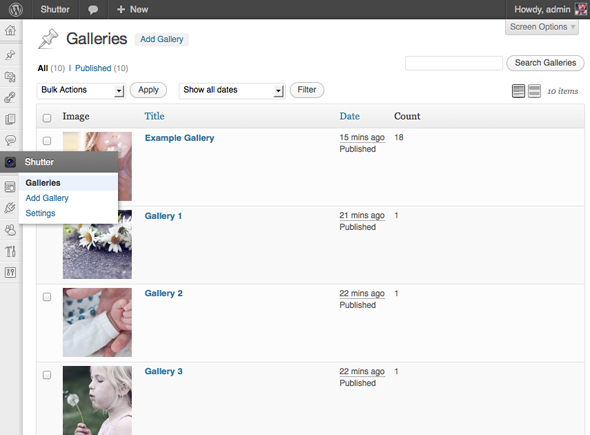Open the Example Gallery title link
The image size is (590, 435).
179,138
